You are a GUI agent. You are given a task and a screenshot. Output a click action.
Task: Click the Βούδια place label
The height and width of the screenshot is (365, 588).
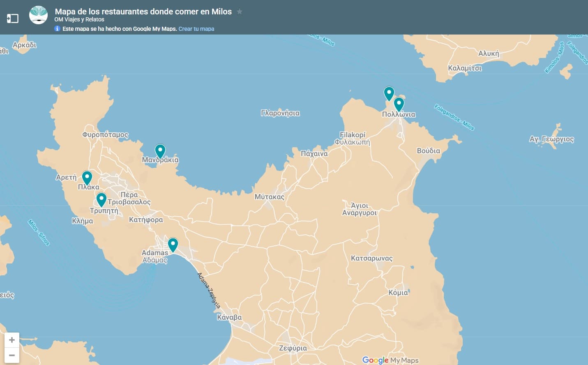tap(429, 151)
